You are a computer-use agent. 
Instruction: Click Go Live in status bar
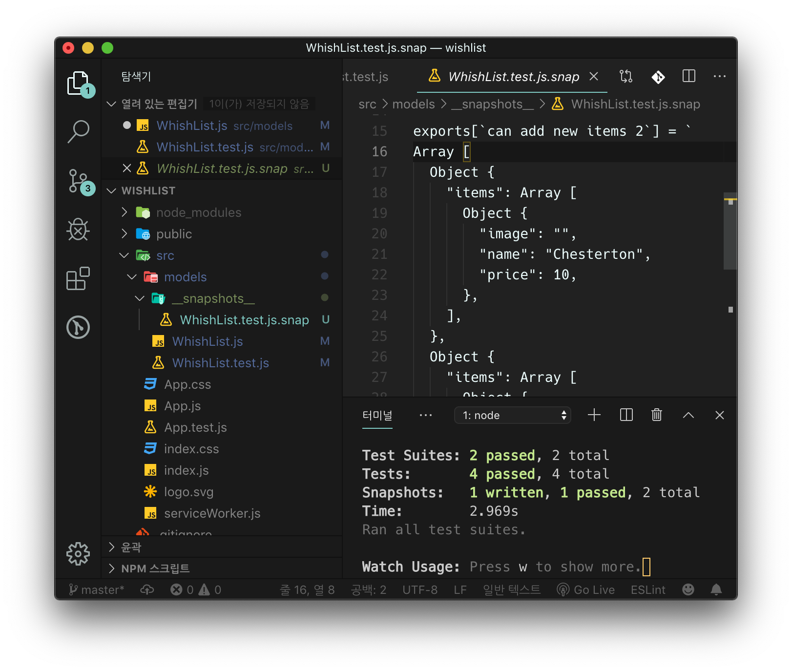click(x=586, y=590)
